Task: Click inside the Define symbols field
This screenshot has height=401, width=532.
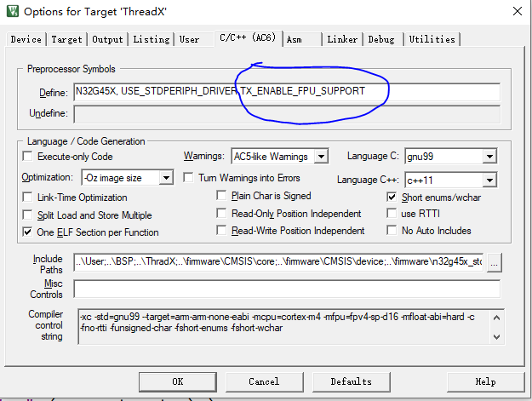Action: click(x=287, y=92)
